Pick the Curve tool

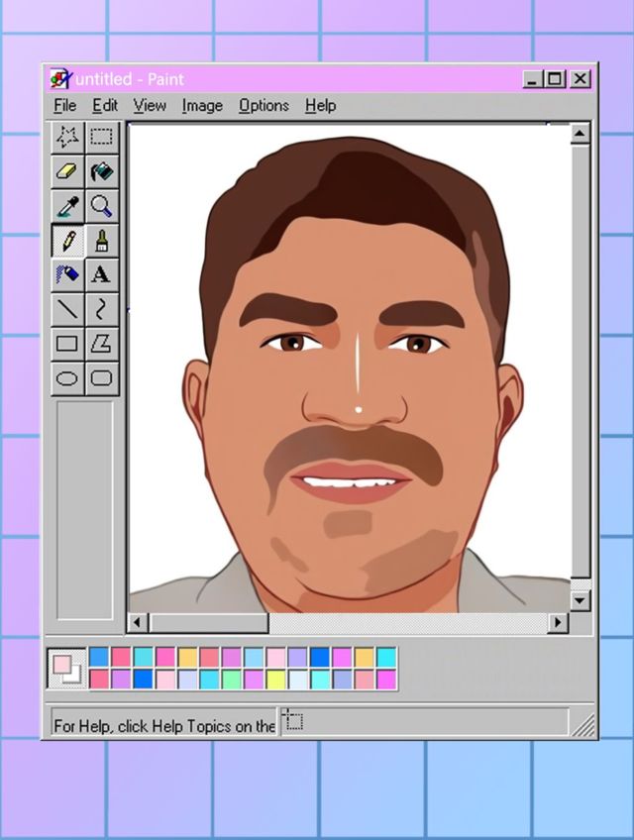coord(101,309)
